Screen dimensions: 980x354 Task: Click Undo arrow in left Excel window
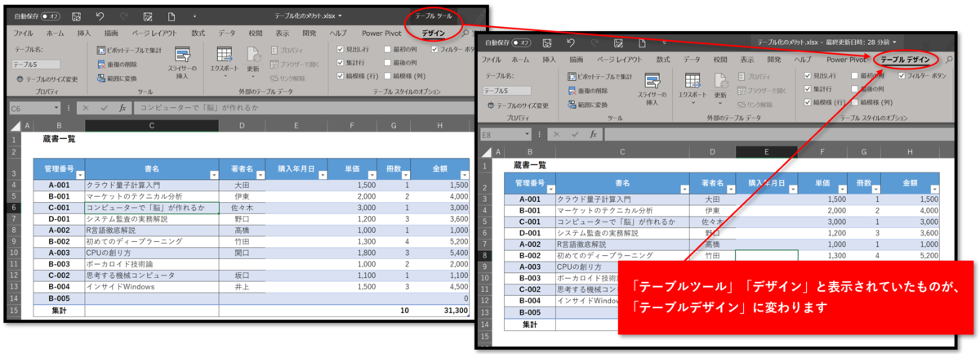click(x=100, y=16)
